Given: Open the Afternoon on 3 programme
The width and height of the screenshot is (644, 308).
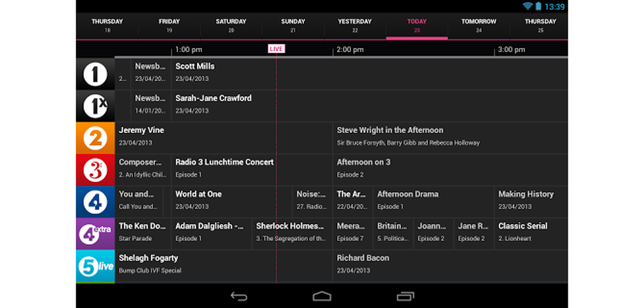Looking at the screenshot, I should pyautogui.click(x=450, y=170).
